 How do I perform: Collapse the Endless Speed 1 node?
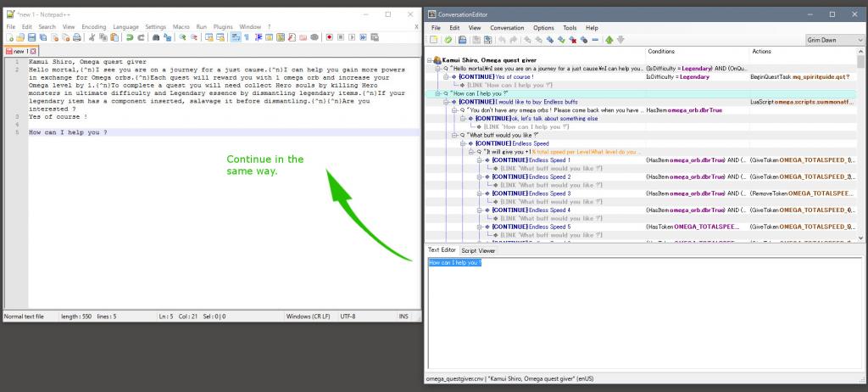(x=480, y=160)
